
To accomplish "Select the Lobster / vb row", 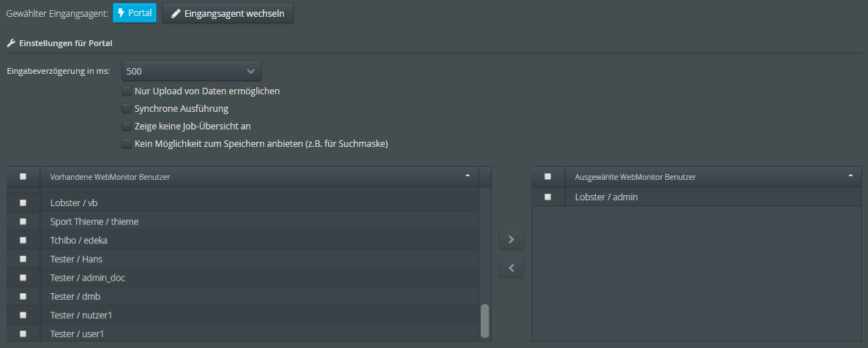I will pyautogui.click(x=243, y=203).
